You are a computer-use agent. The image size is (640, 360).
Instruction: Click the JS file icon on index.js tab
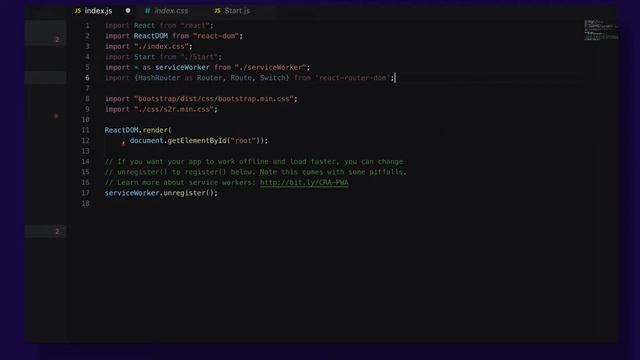click(78, 11)
